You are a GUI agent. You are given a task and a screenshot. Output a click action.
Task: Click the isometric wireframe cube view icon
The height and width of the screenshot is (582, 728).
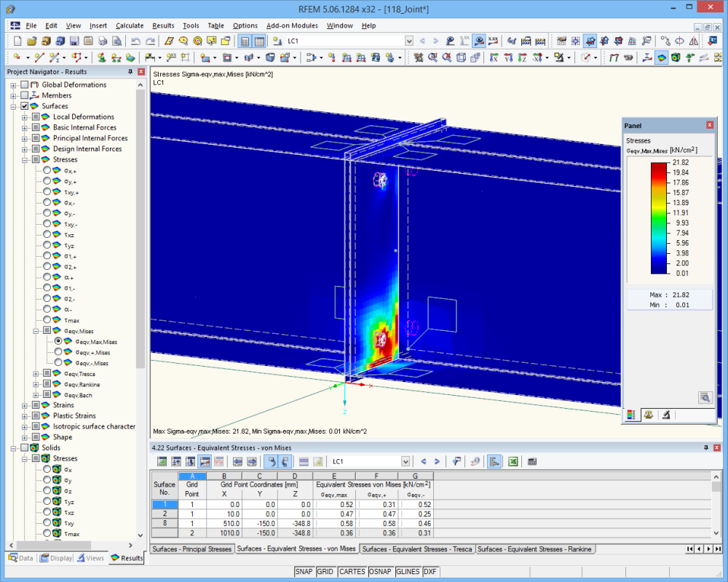click(x=461, y=57)
